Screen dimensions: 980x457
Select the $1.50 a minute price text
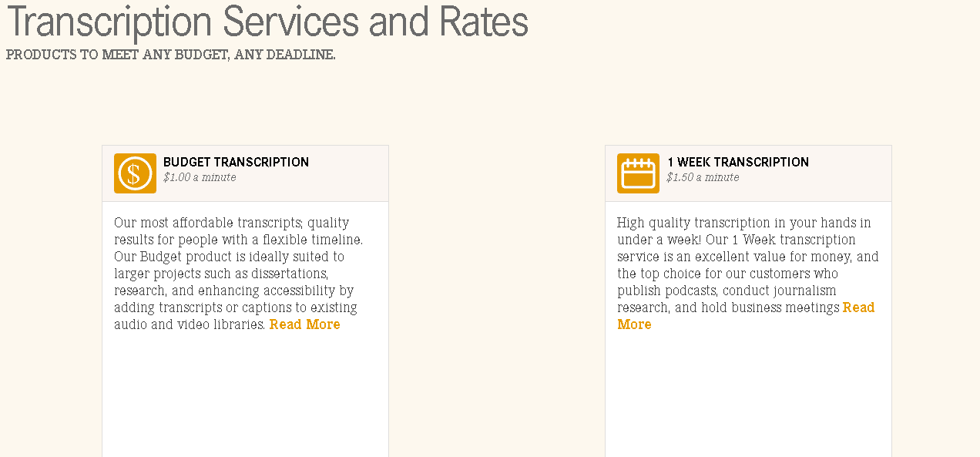703,177
